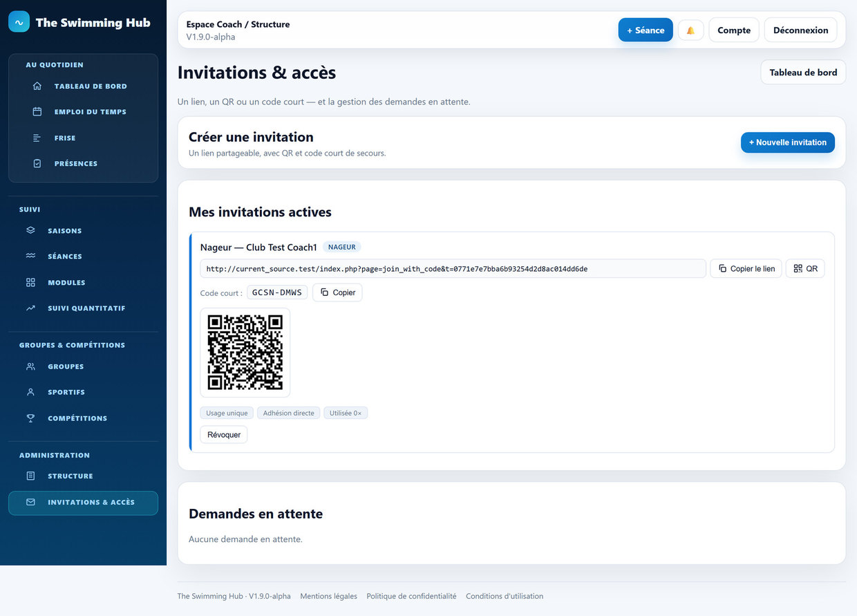Revoke the invitation with Révoquer

tap(224, 435)
